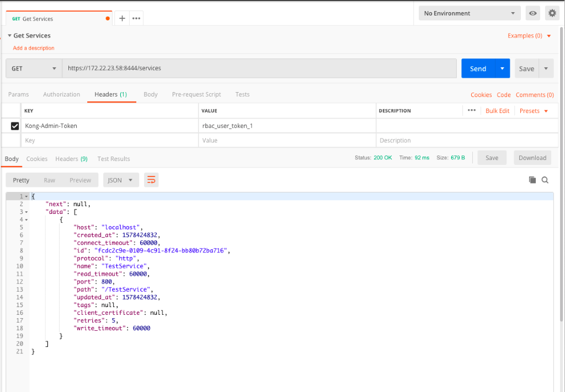This screenshot has height=392, width=565.
Task: Open the JSON format dropdown
Action: pyautogui.click(x=121, y=180)
